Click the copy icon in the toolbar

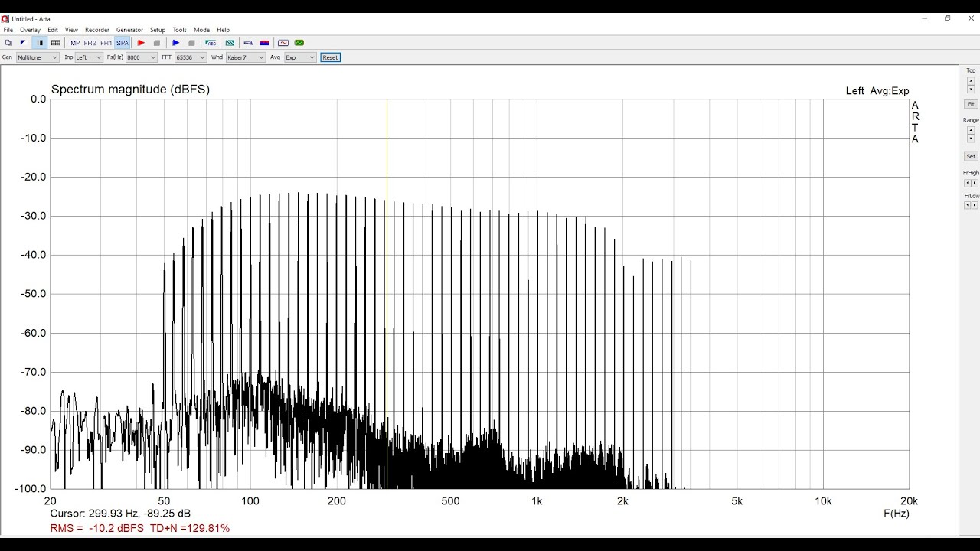8,43
